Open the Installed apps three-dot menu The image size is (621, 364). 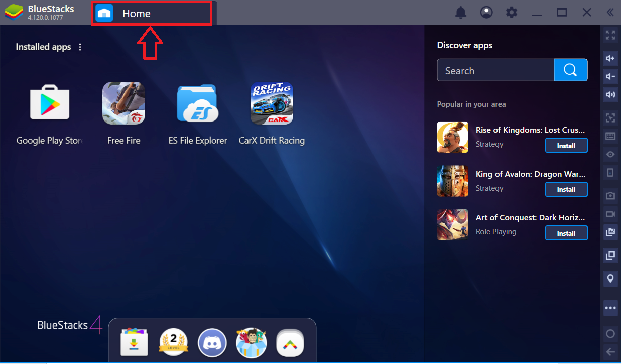point(80,47)
